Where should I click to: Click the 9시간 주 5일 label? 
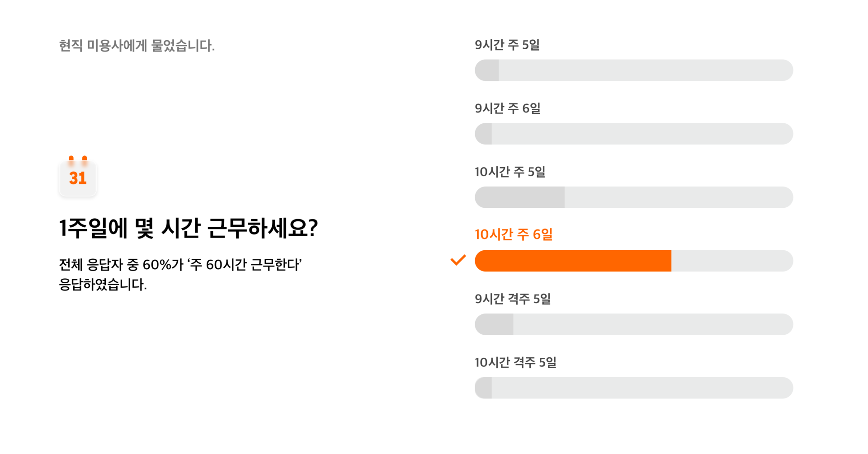507,45
